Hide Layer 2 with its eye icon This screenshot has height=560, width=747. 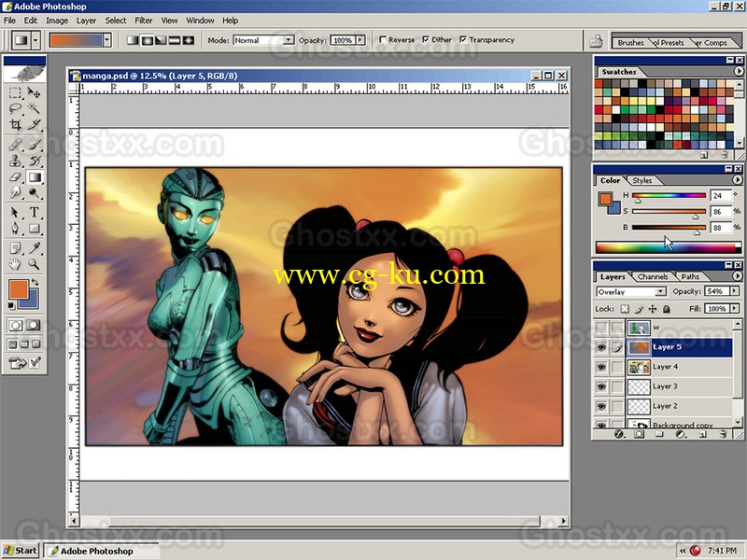pyautogui.click(x=601, y=406)
